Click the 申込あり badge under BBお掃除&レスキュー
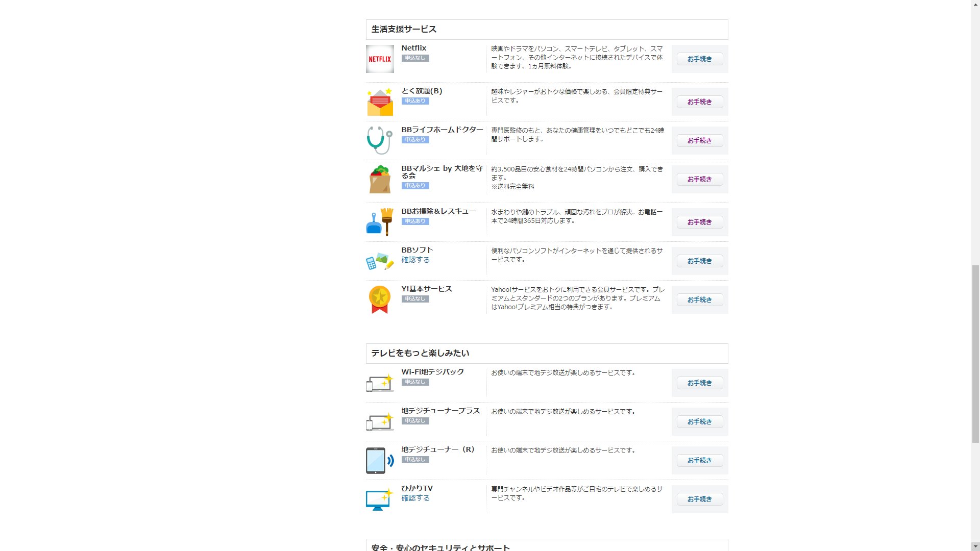Screen dimensions: 980x551 click(415, 221)
